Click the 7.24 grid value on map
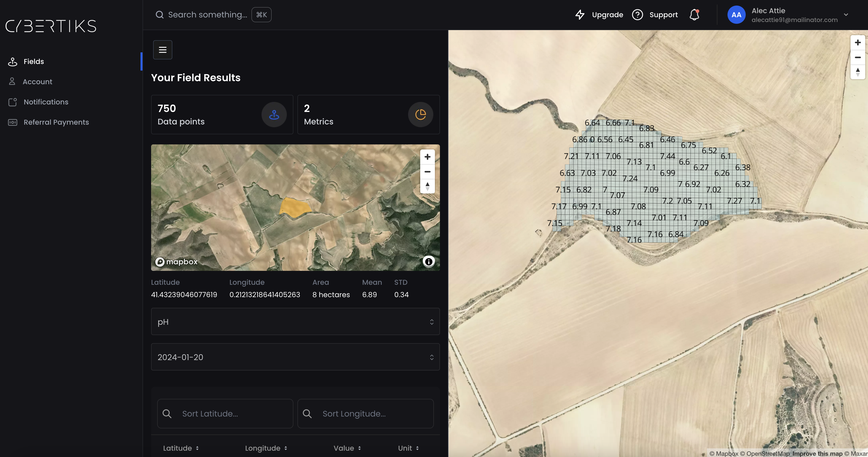868x457 pixels. 630,178
